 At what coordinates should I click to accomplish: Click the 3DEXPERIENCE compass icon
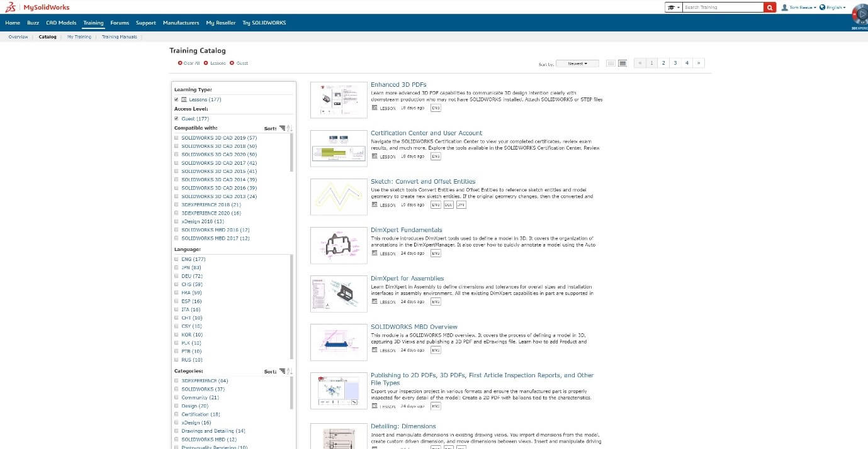pos(859,14)
